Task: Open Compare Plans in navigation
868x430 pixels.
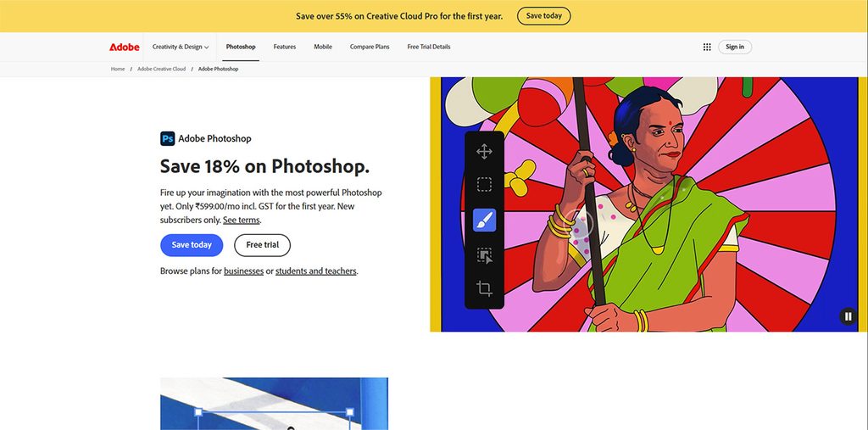Action: (x=370, y=47)
